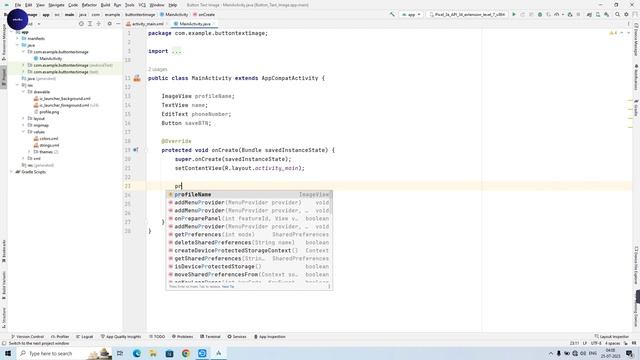The image size is (640, 360).
Task: Click the gutter icon on the MainActivity class line
Action: pos(137,78)
